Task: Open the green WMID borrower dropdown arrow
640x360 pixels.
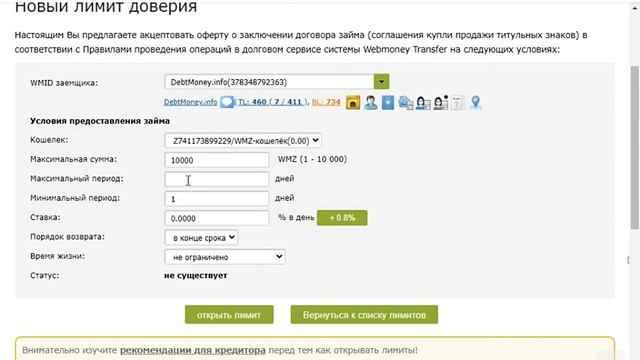Action: coord(381,82)
